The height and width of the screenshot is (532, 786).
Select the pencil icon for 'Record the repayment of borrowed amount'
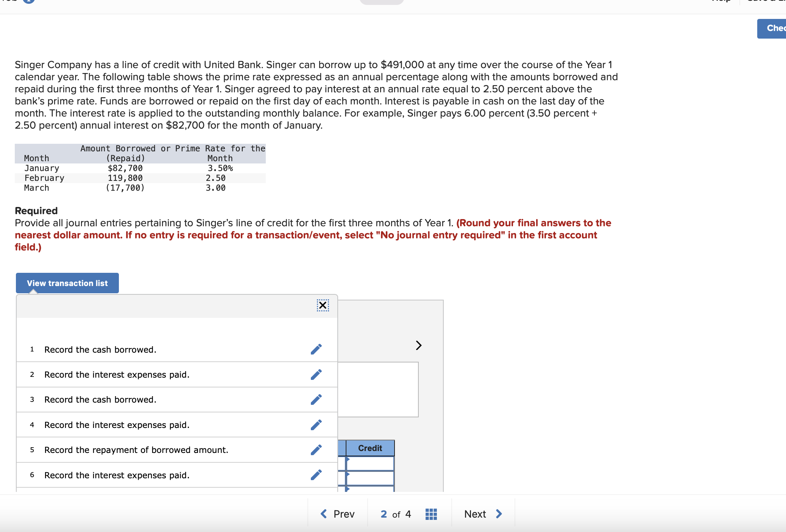point(316,450)
